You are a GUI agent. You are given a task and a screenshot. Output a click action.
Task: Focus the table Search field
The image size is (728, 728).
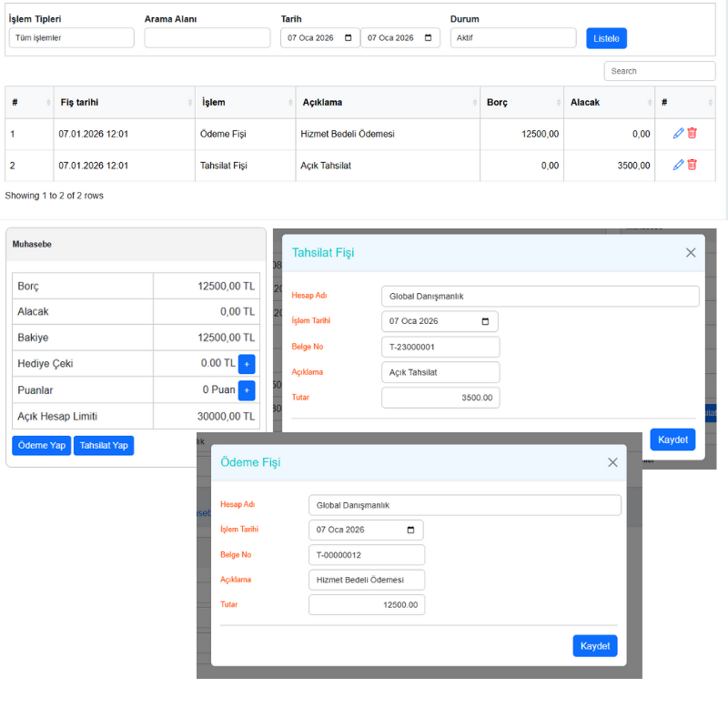tap(660, 71)
